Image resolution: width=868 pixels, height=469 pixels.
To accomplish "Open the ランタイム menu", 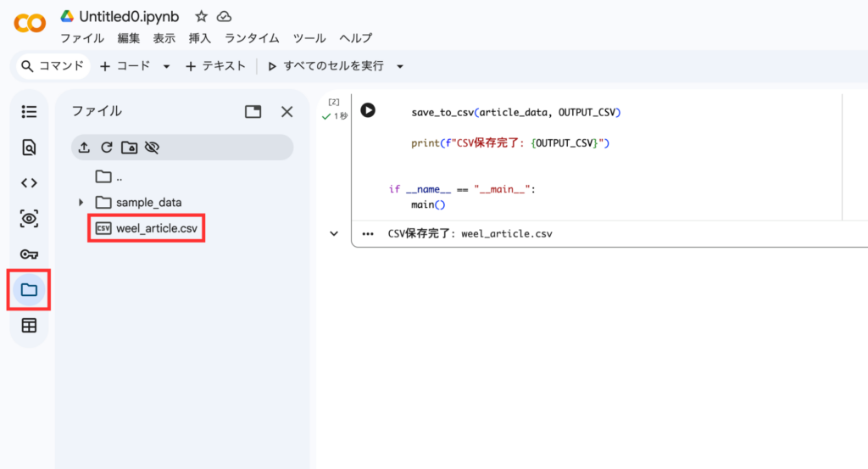I will coord(252,38).
